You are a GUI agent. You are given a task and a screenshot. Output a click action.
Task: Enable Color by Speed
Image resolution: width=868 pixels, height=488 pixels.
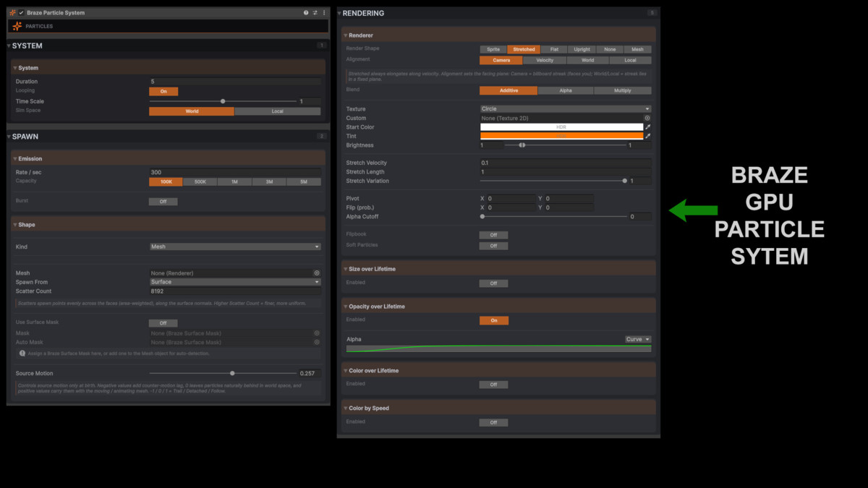click(494, 422)
